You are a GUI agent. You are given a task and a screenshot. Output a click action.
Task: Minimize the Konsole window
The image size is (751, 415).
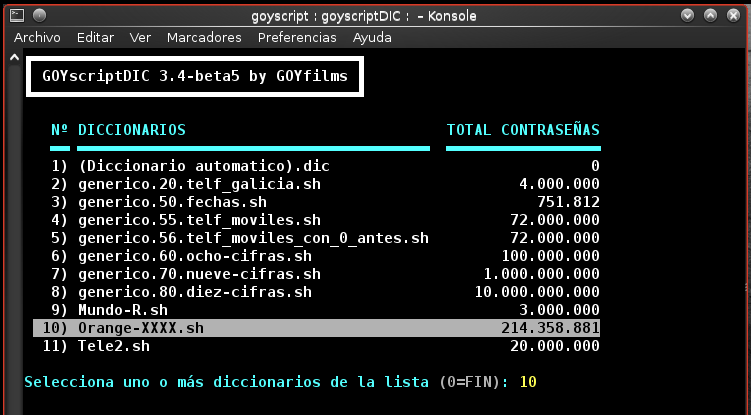click(x=687, y=15)
